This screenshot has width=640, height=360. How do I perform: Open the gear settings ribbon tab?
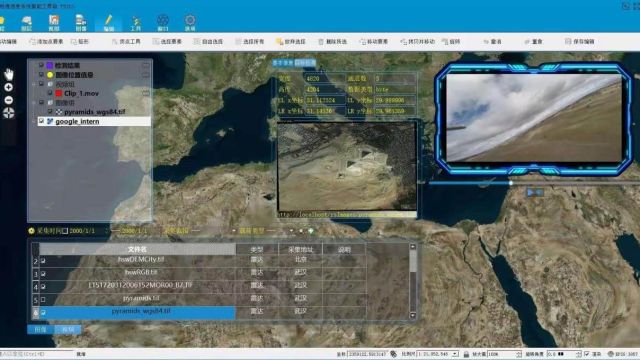coord(190,23)
